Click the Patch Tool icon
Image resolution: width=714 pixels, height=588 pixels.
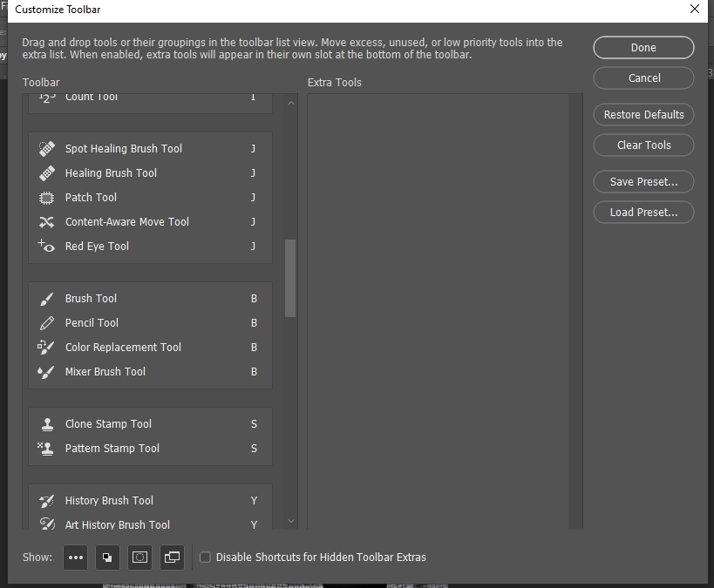click(x=46, y=197)
